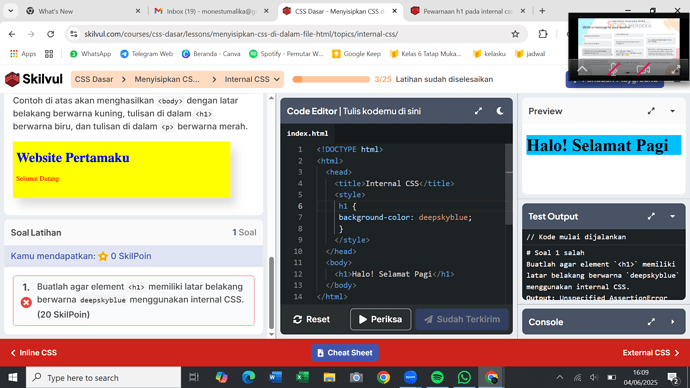Open Spotify from the taskbar
This screenshot has height=388, width=690.
[x=437, y=377]
